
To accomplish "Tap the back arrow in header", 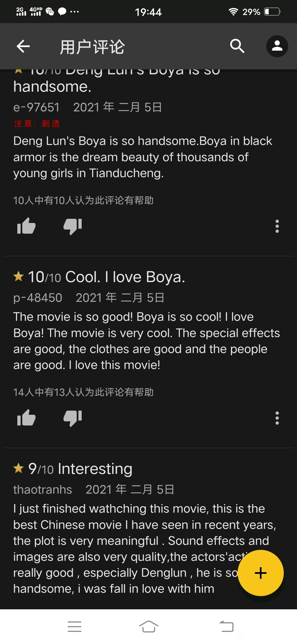I will point(23,46).
